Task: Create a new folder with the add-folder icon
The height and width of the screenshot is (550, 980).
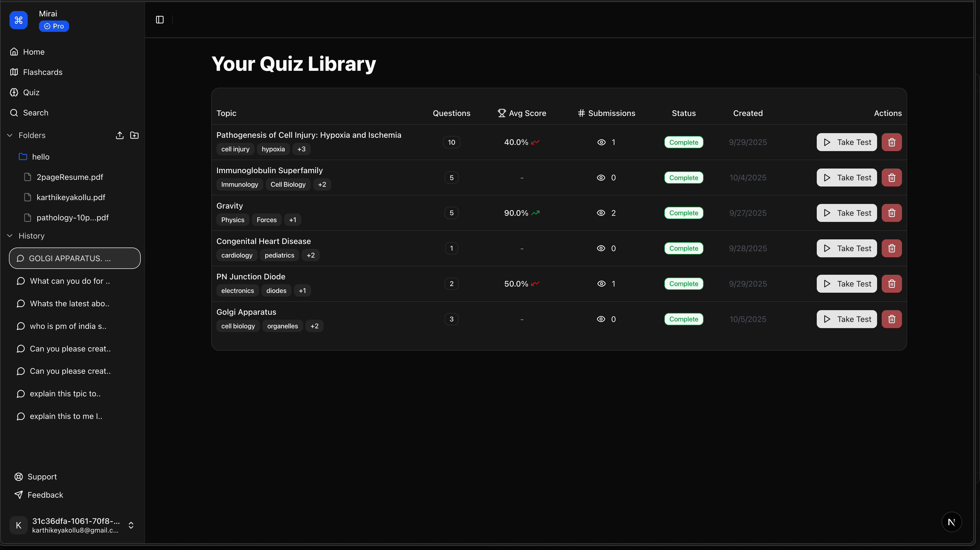Action: [134, 135]
